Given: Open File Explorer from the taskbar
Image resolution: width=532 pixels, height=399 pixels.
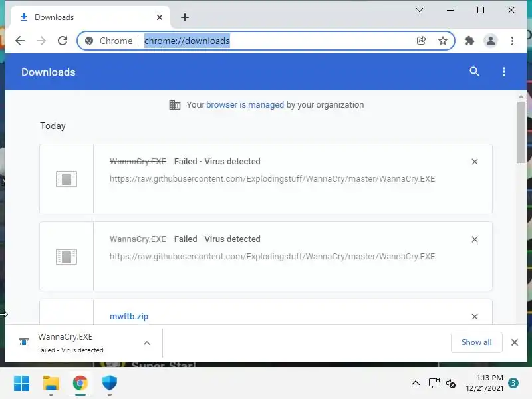Looking at the screenshot, I should point(51,384).
